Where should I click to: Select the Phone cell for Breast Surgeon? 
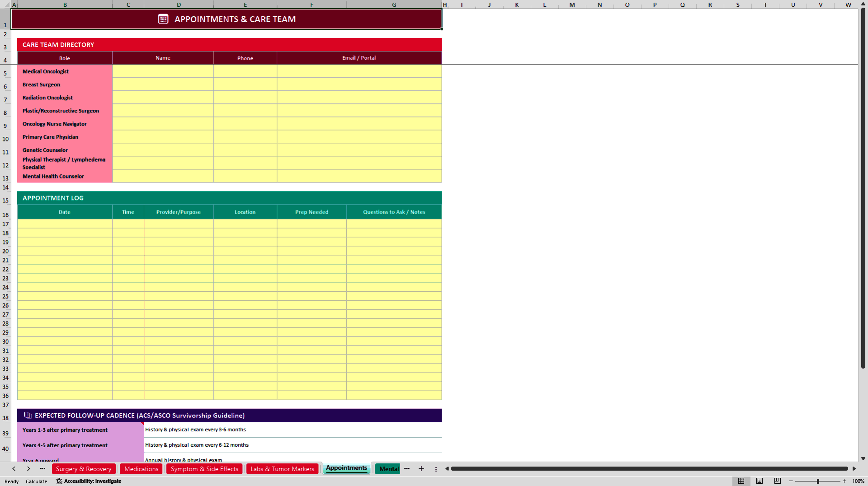[x=245, y=84]
